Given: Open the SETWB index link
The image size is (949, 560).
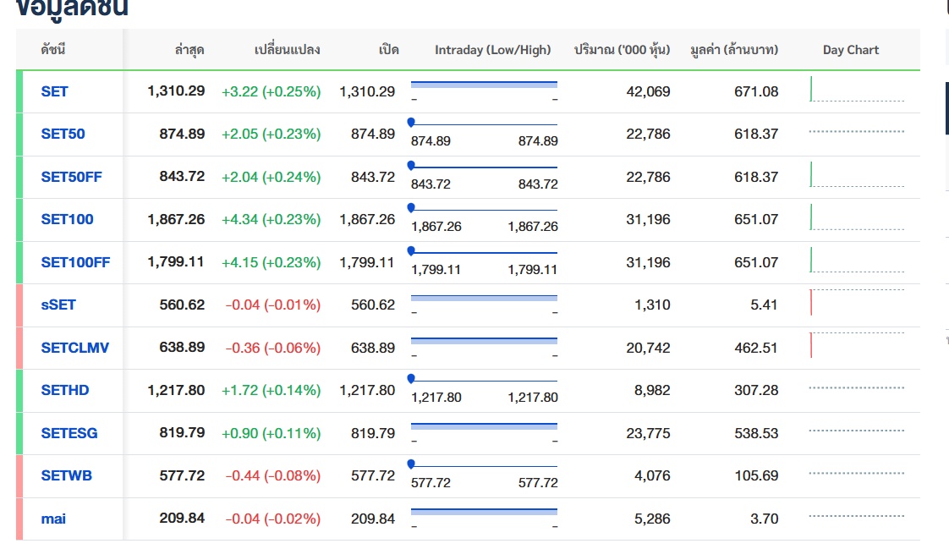Looking at the screenshot, I should tap(66, 475).
